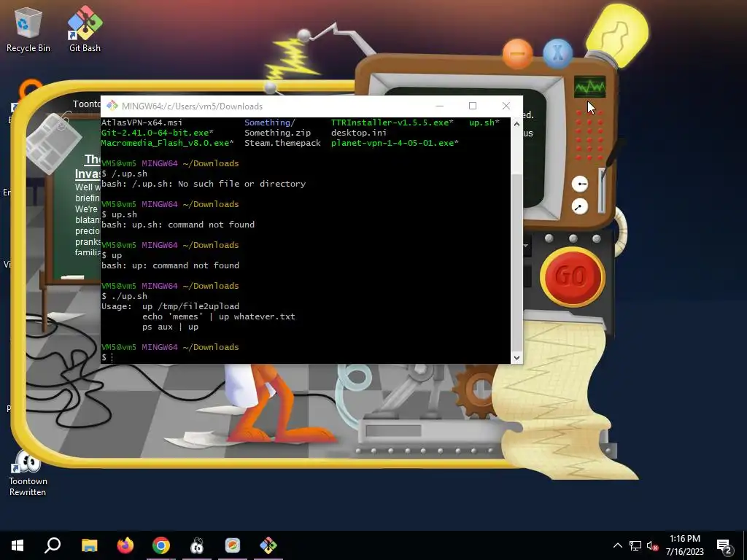This screenshot has width=747, height=560.
Task: Click 'No such file or directory' error line
Action: click(x=204, y=184)
